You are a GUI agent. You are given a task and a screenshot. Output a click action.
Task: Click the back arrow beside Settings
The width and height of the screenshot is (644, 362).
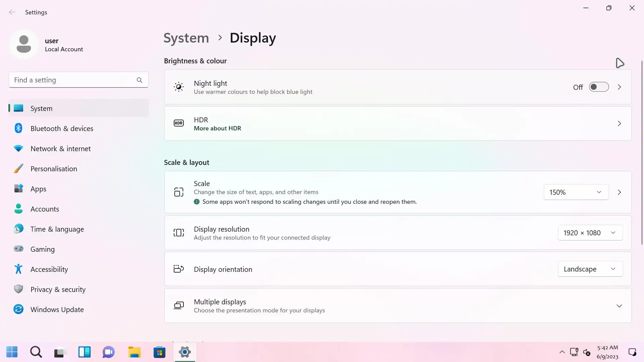click(12, 12)
